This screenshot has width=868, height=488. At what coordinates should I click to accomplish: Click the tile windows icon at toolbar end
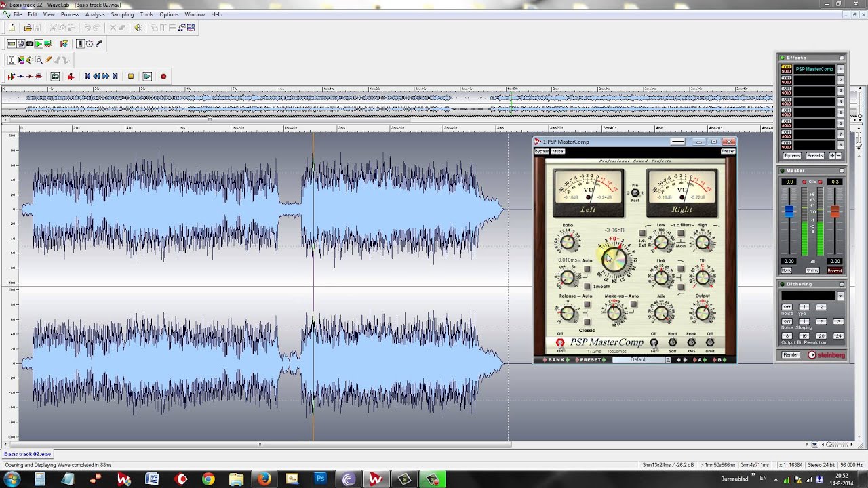tap(191, 28)
